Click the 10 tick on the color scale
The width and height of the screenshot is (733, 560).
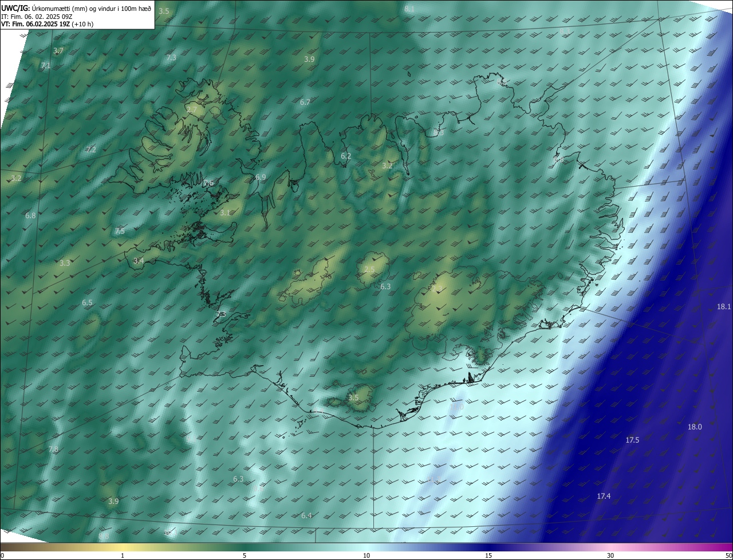pyautogui.click(x=366, y=555)
